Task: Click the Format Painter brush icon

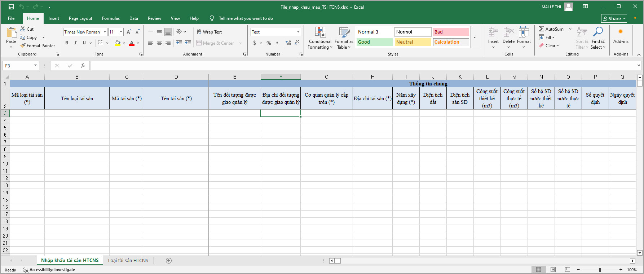Action: click(23, 46)
